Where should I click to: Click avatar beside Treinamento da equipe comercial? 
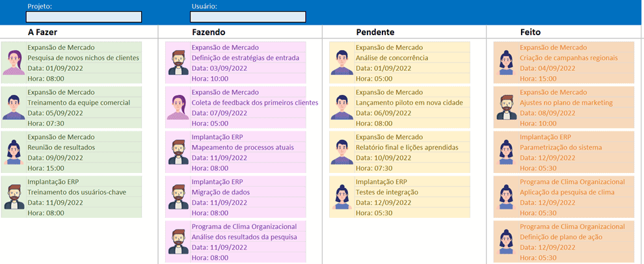click(x=14, y=107)
